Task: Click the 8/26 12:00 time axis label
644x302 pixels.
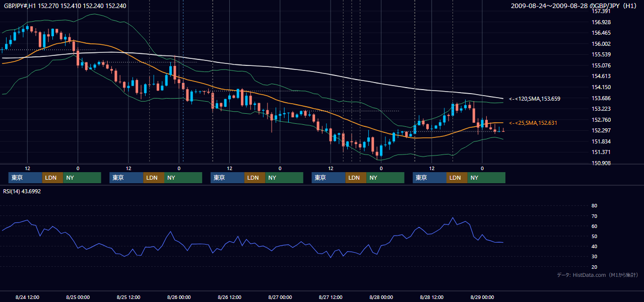Action: [229, 297]
